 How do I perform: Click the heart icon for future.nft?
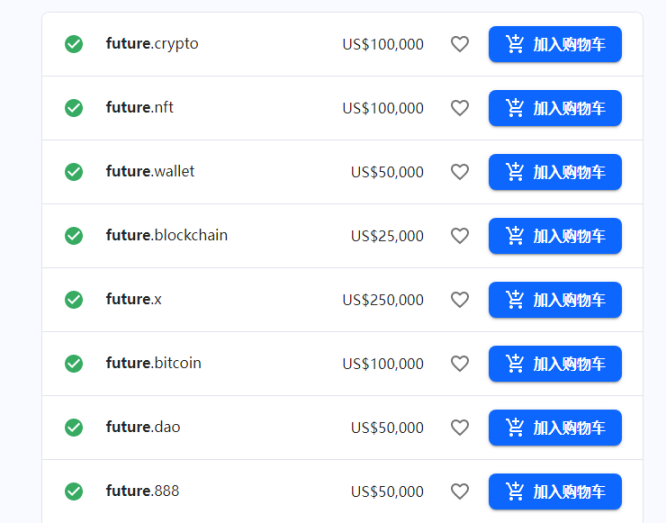(x=460, y=108)
